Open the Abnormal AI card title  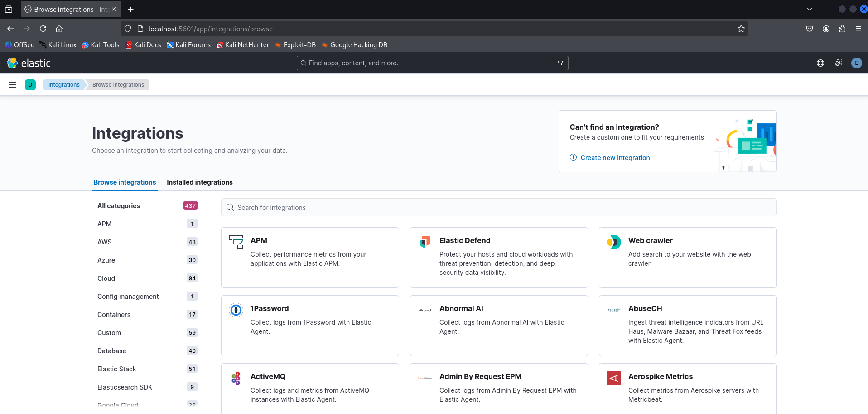point(461,308)
